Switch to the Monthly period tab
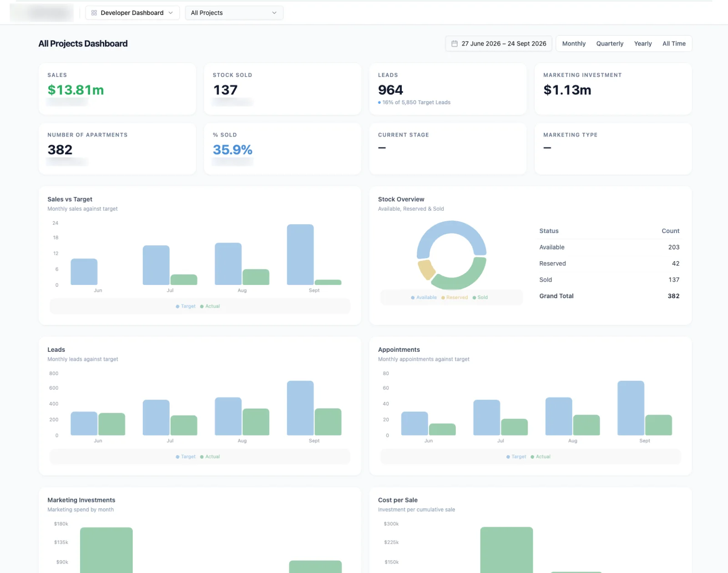This screenshot has height=573, width=728. click(x=574, y=44)
